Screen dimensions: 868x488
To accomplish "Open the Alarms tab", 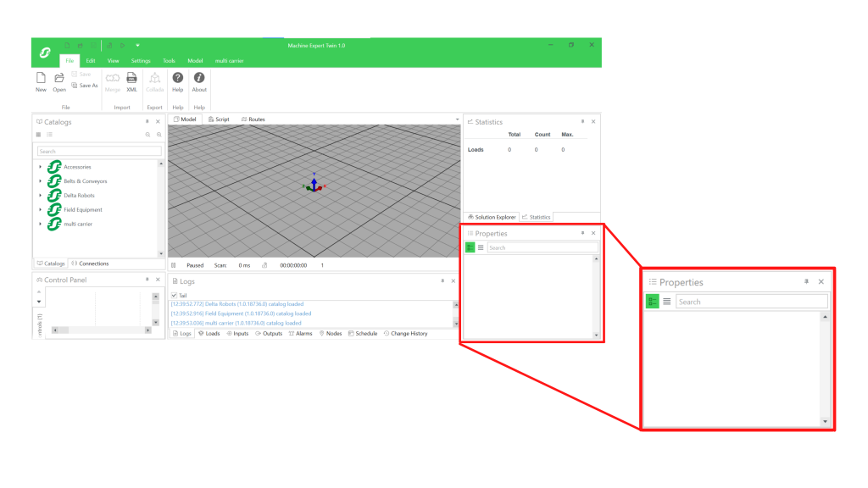I will pos(301,334).
